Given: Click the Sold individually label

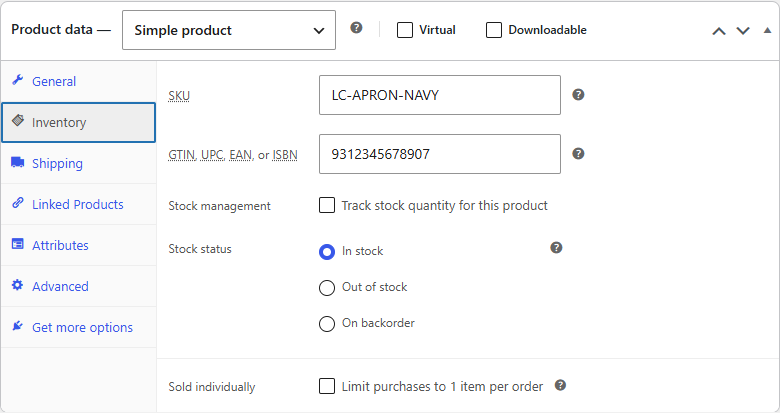Looking at the screenshot, I should [x=212, y=387].
